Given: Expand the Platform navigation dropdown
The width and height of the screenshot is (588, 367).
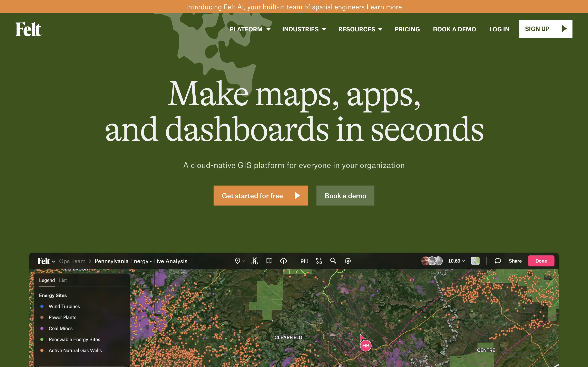Looking at the screenshot, I should coord(250,29).
